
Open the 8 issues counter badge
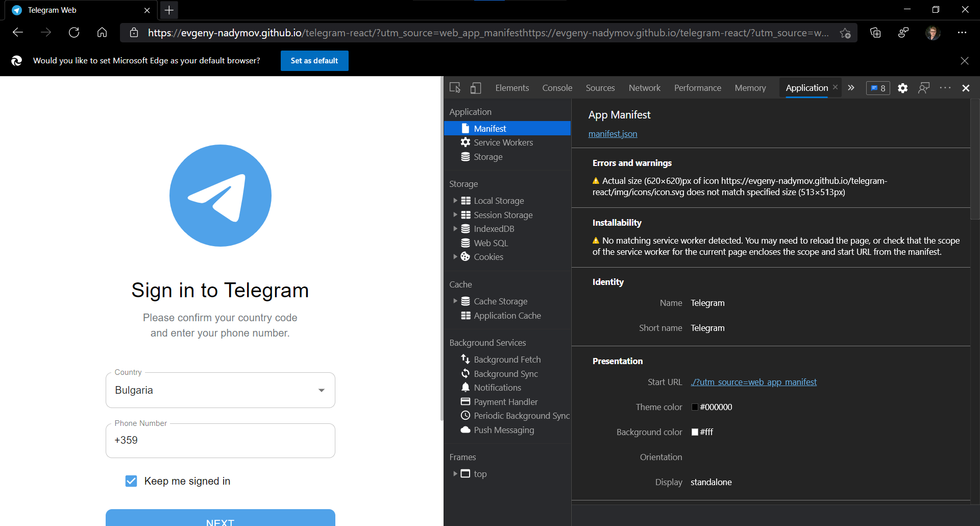click(878, 88)
